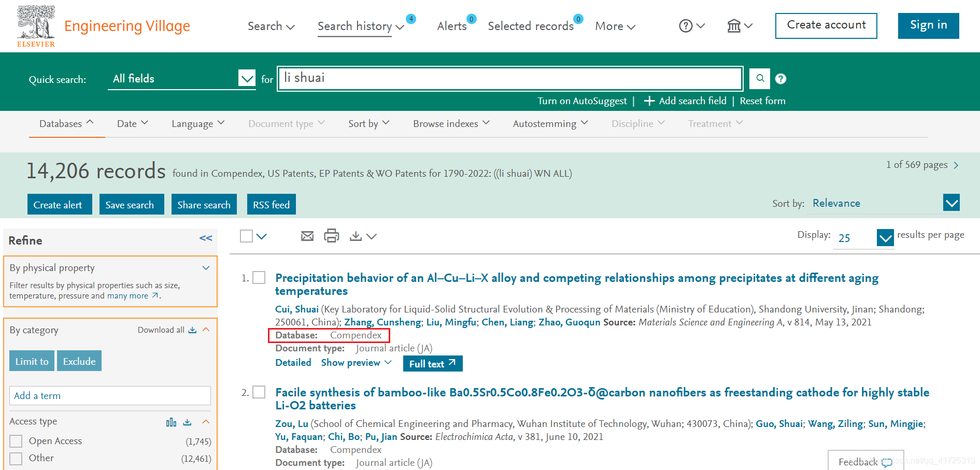Viewport: 980px width, 470px height.
Task: Tick the Other access type checkbox
Action: coord(16,459)
